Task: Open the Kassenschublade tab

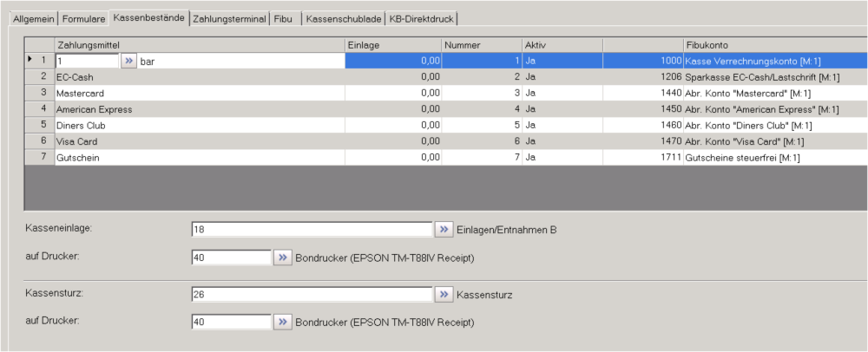Action: click(343, 18)
